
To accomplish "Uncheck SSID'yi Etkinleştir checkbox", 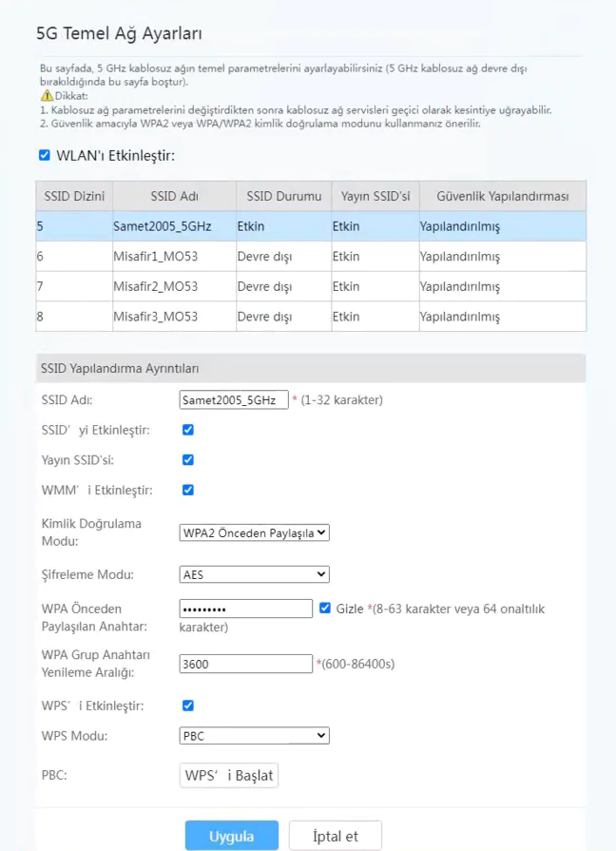I will point(187,430).
